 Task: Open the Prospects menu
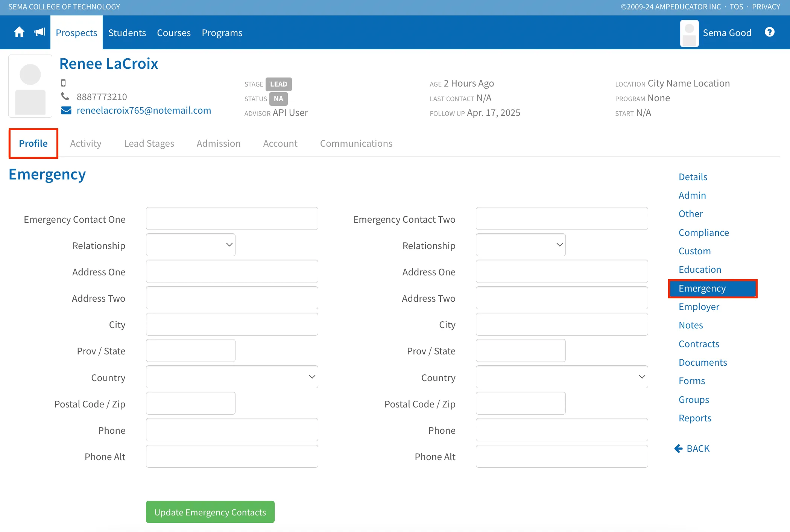tap(77, 33)
